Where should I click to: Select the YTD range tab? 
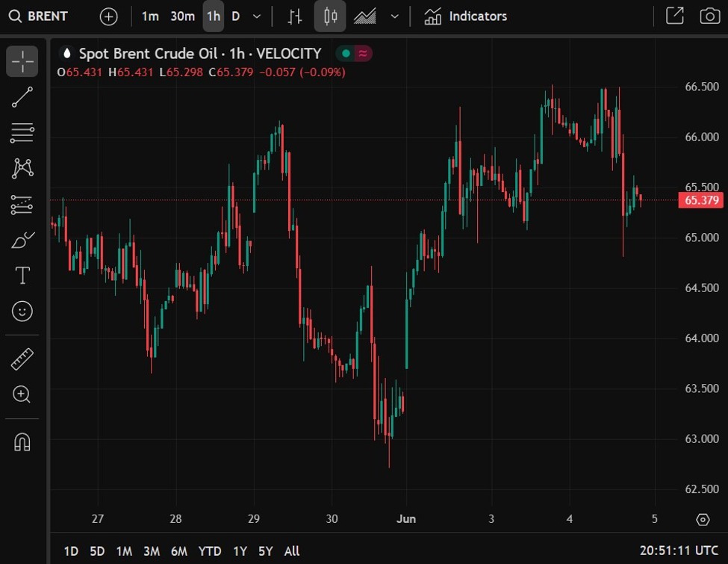click(x=209, y=551)
